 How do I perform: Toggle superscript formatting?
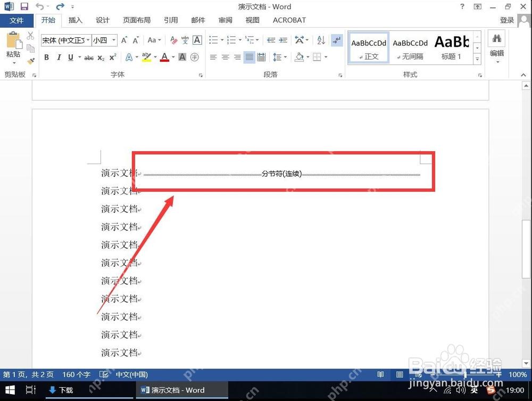click(x=113, y=58)
